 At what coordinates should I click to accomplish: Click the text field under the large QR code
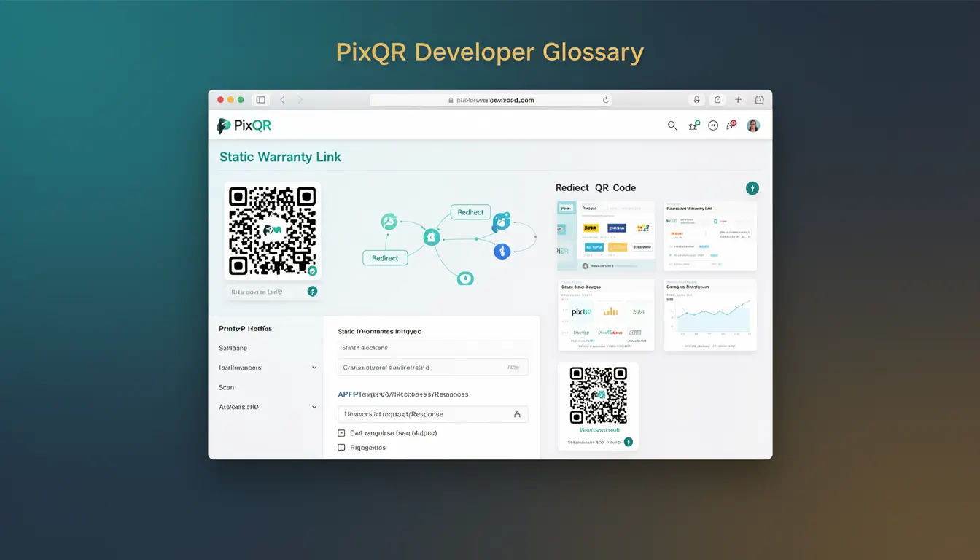pos(273,292)
